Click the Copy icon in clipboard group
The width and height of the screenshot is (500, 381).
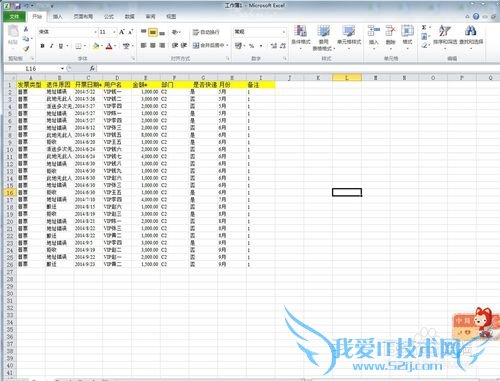pyautogui.click(x=26, y=39)
